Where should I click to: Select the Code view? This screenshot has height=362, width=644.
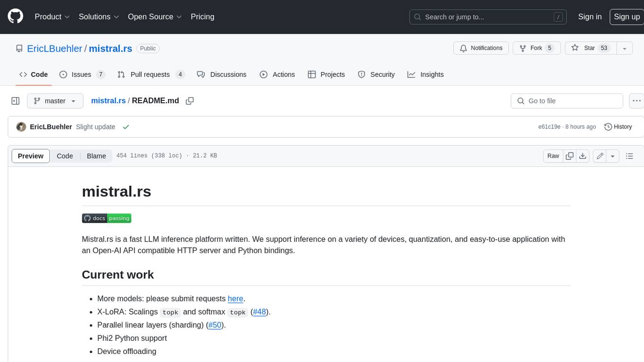(x=65, y=156)
